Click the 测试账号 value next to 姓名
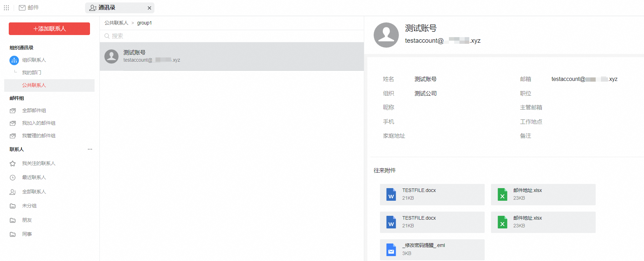The height and width of the screenshot is (261, 644). tap(425, 79)
